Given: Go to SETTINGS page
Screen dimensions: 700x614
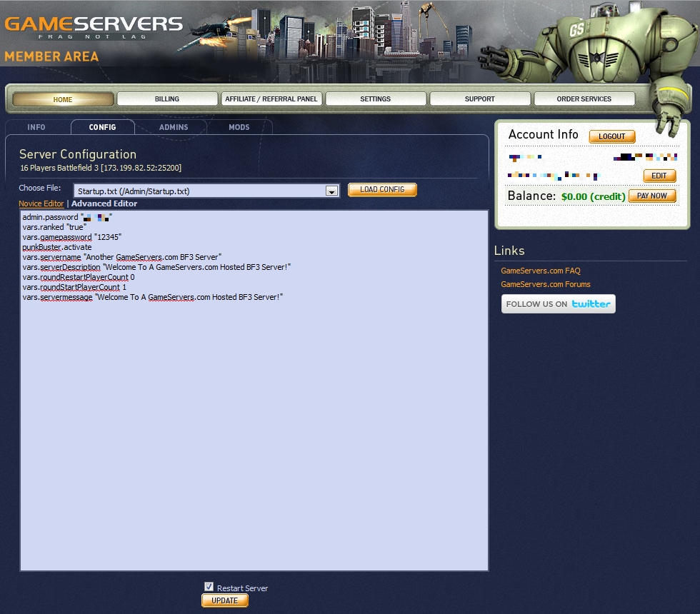Looking at the screenshot, I should (376, 99).
